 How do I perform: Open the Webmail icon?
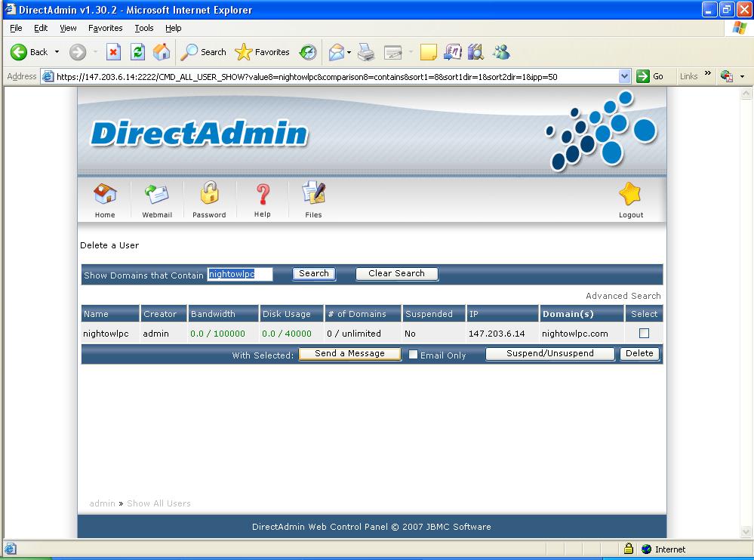pyautogui.click(x=157, y=194)
